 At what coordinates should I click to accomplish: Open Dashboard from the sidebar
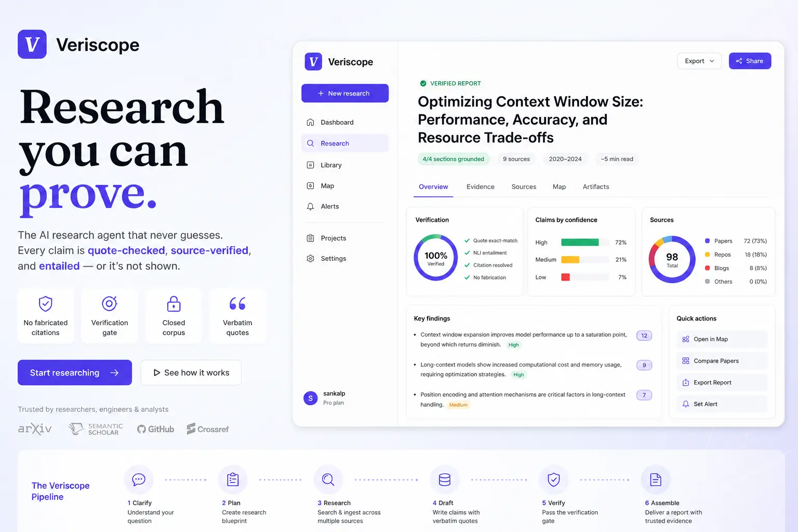pyautogui.click(x=345, y=122)
